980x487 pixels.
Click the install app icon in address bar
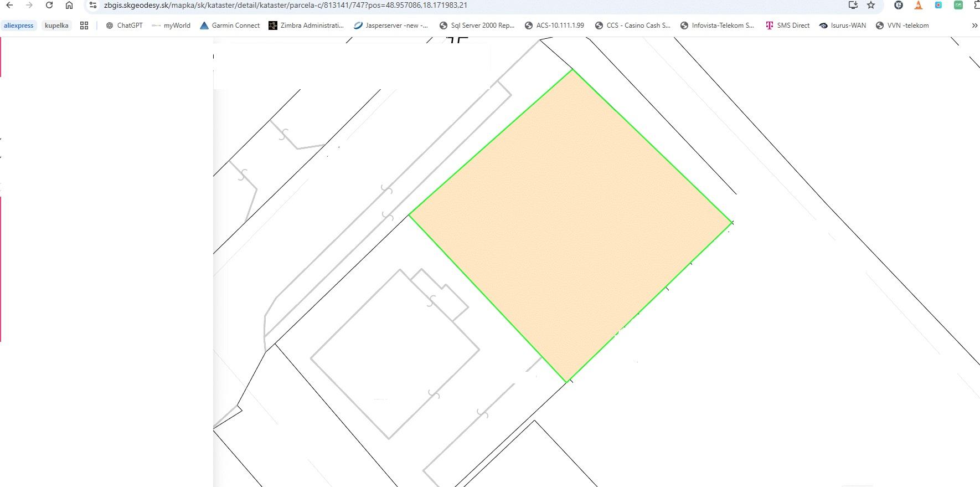(853, 5)
